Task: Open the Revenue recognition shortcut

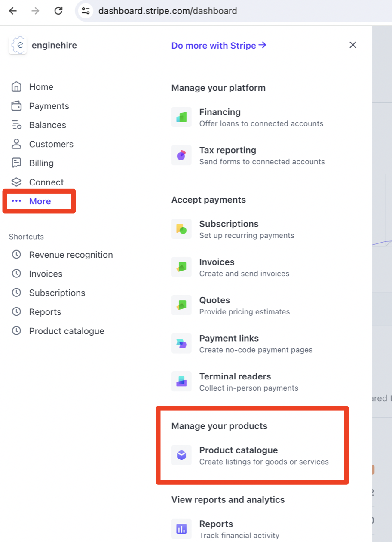Action: click(71, 255)
